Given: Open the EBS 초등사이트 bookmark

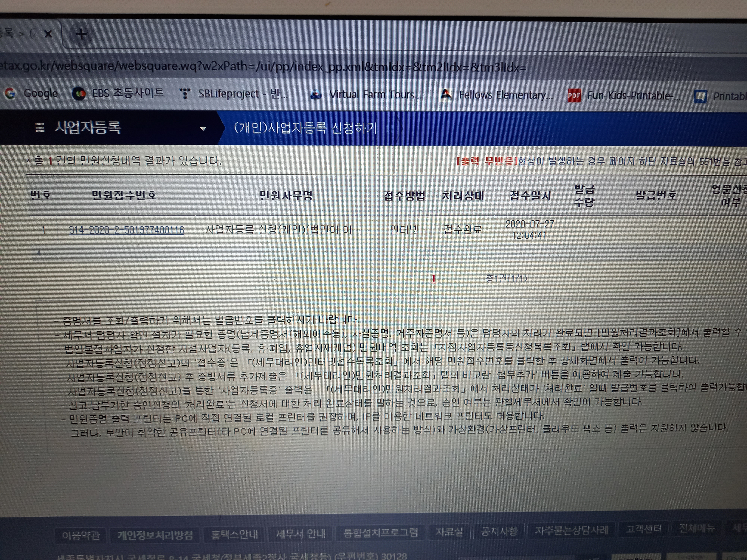Looking at the screenshot, I should (118, 93).
